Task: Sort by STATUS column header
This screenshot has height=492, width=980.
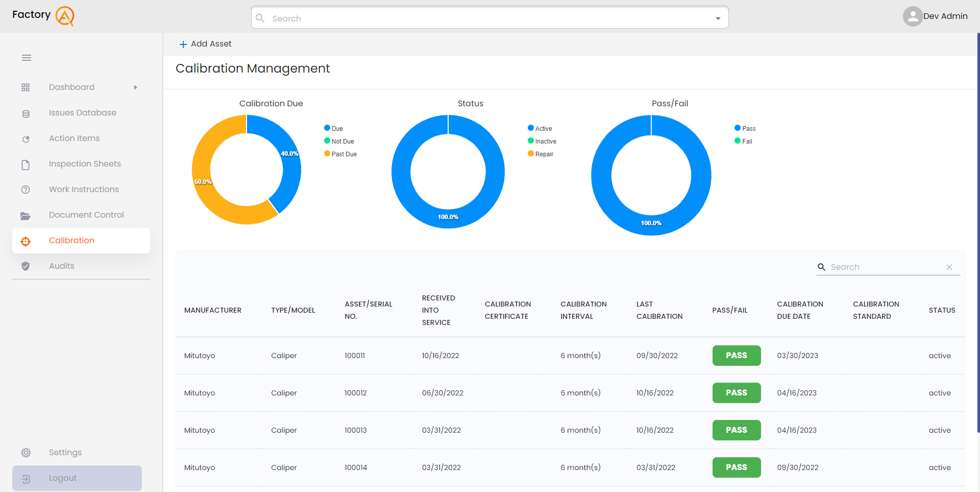Action: [x=942, y=310]
